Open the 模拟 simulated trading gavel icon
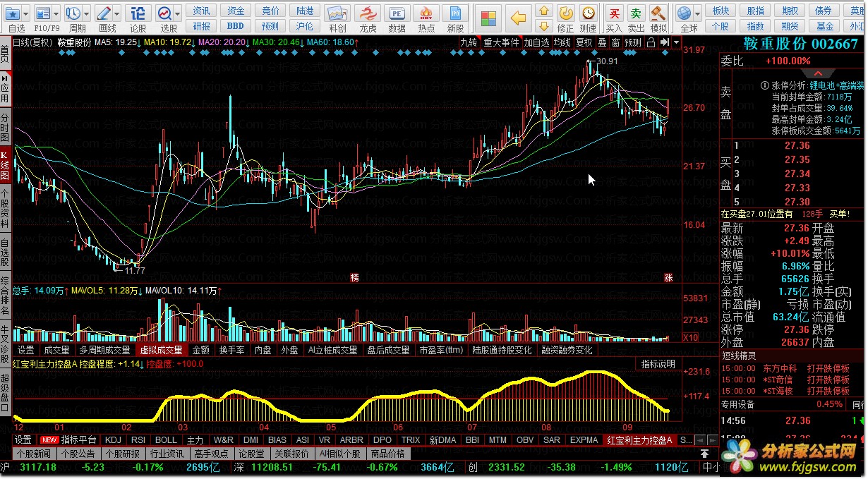The width and height of the screenshot is (868, 479). tap(658, 12)
